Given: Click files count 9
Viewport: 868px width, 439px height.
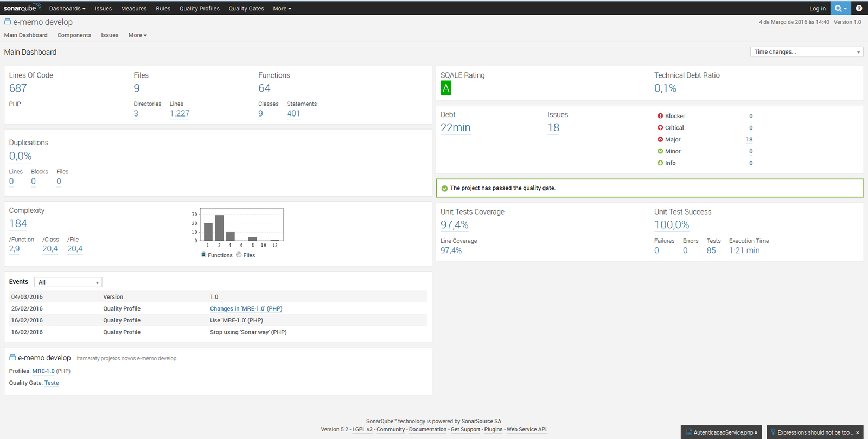Looking at the screenshot, I should 137,88.
